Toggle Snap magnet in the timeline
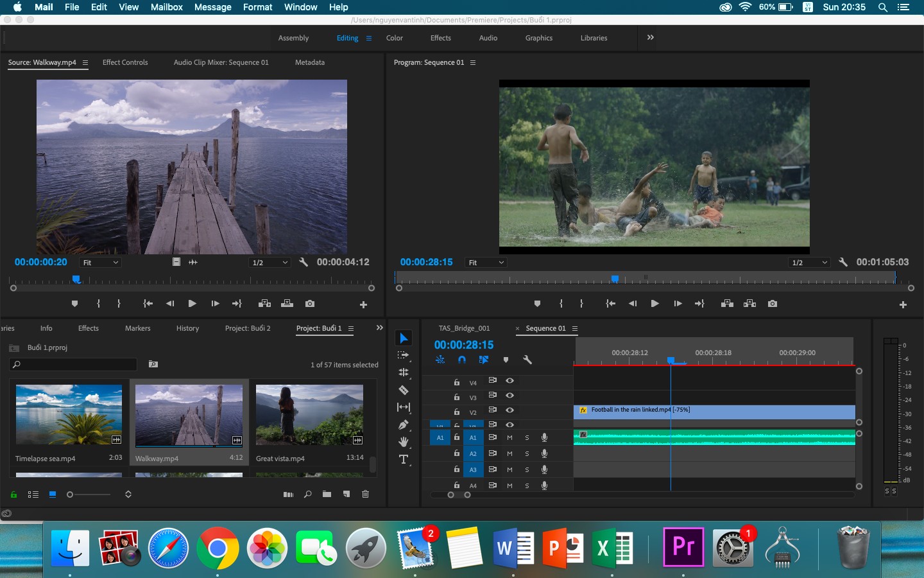 462,360
